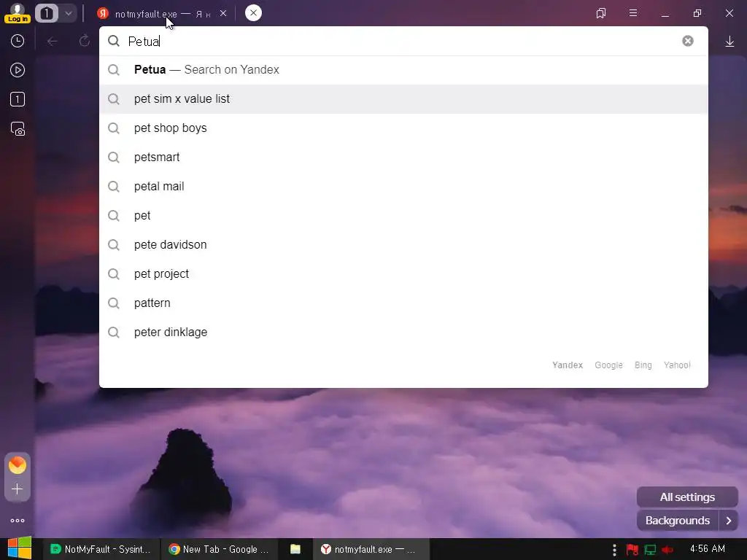
Task: Select the 'pet shop boys' suggestion
Action: [403, 128]
